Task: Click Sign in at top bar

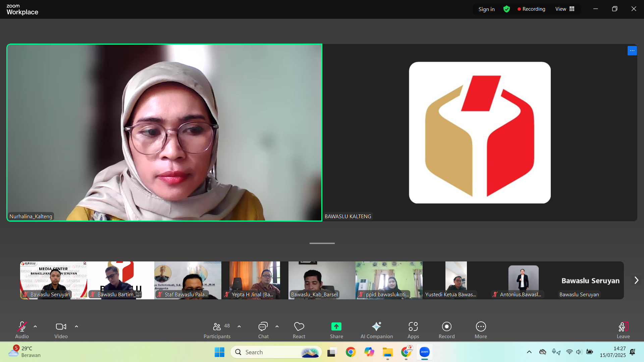Action: (486, 9)
